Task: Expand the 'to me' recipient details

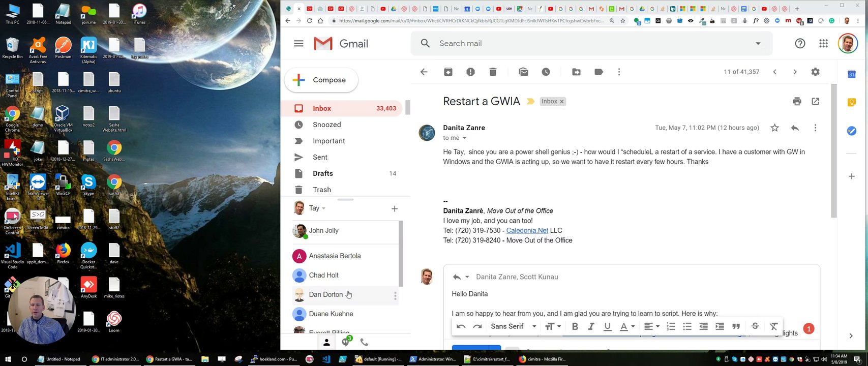Action: pyautogui.click(x=464, y=138)
